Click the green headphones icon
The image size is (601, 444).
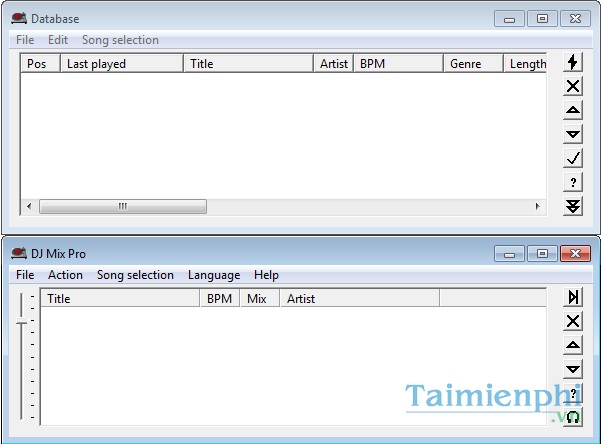573,417
